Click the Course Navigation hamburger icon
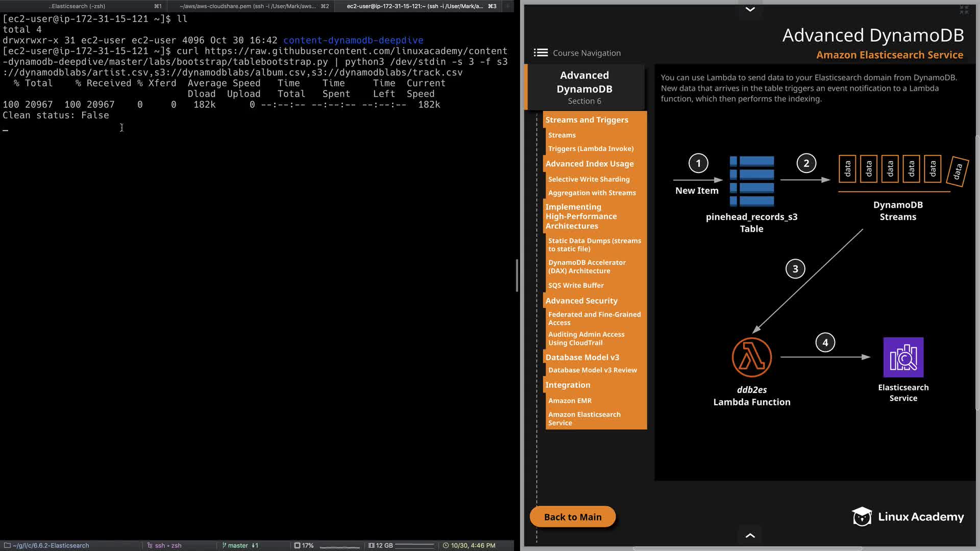 pyautogui.click(x=541, y=53)
